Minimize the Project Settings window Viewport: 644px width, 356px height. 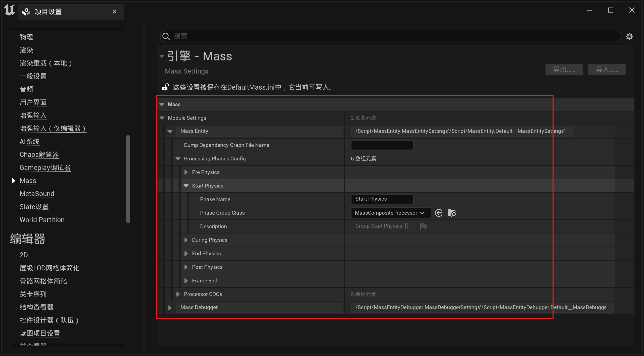click(x=590, y=10)
